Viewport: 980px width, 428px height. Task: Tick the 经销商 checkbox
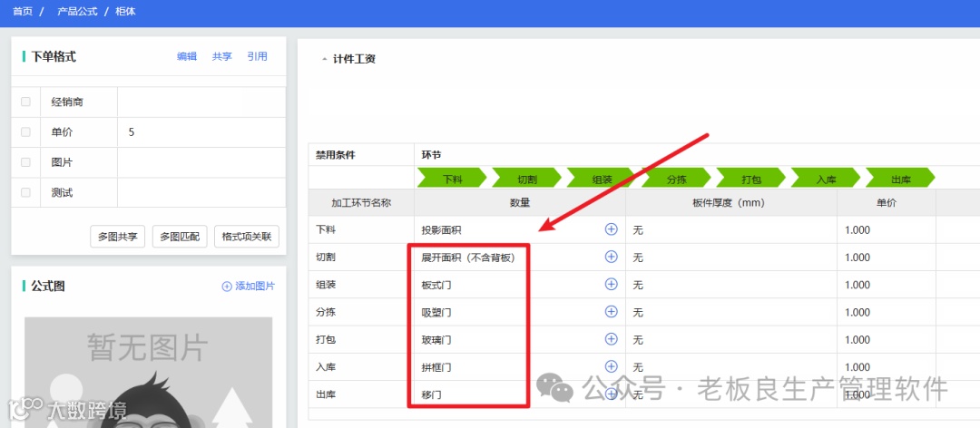[25, 102]
